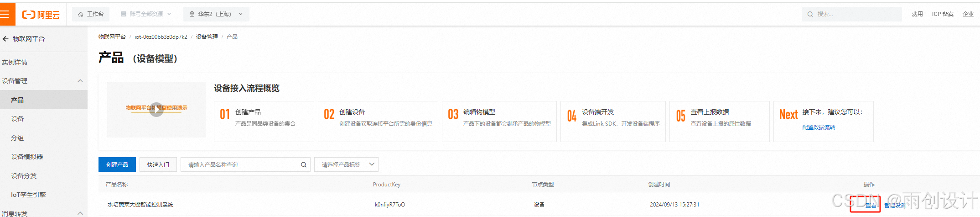Viewport: 980px width, 217px height.
Task: Click the 快速入门 button
Action: coord(158,164)
